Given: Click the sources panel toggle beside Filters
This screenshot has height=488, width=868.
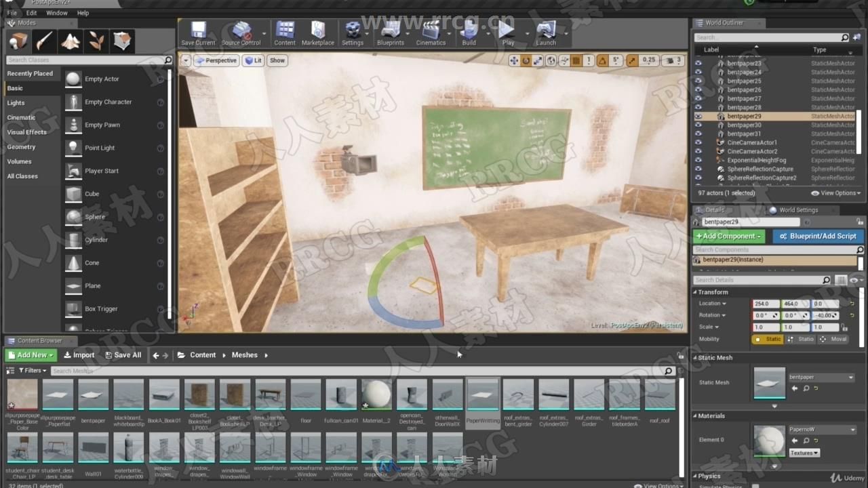Looking at the screenshot, I should point(10,371).
